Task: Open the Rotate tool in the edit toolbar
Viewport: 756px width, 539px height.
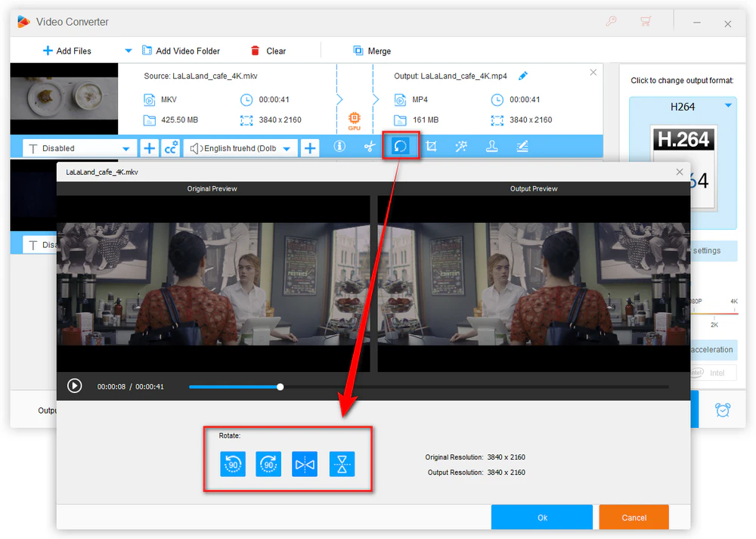Action: click(x=400, y=146)
